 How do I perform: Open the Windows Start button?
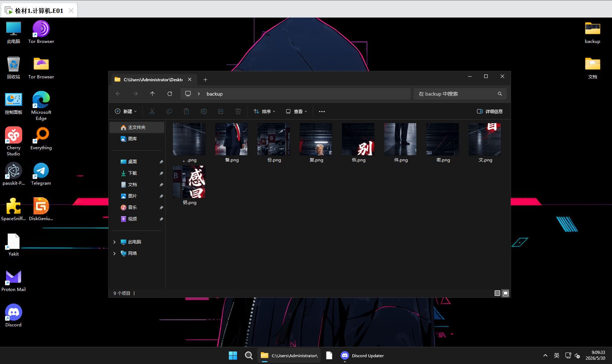tap(233, 355)
